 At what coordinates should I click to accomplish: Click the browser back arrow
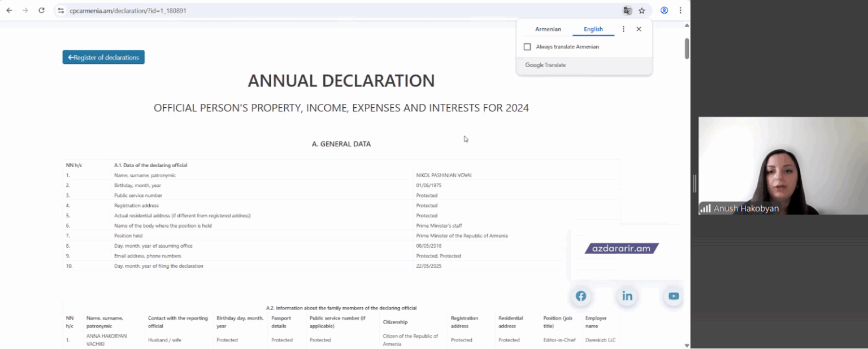(9, 11)
